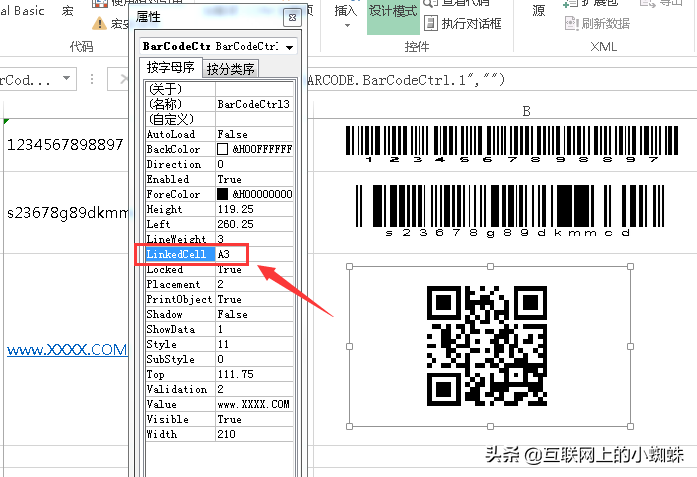
Task: Open Macros (宏) button in ribbon
Action: click(68, 11)
